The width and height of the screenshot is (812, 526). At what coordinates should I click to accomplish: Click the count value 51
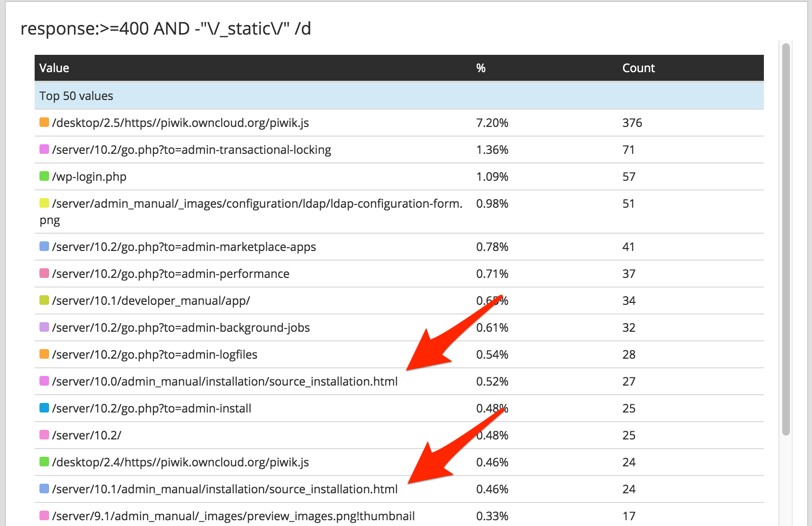[629, 203]
